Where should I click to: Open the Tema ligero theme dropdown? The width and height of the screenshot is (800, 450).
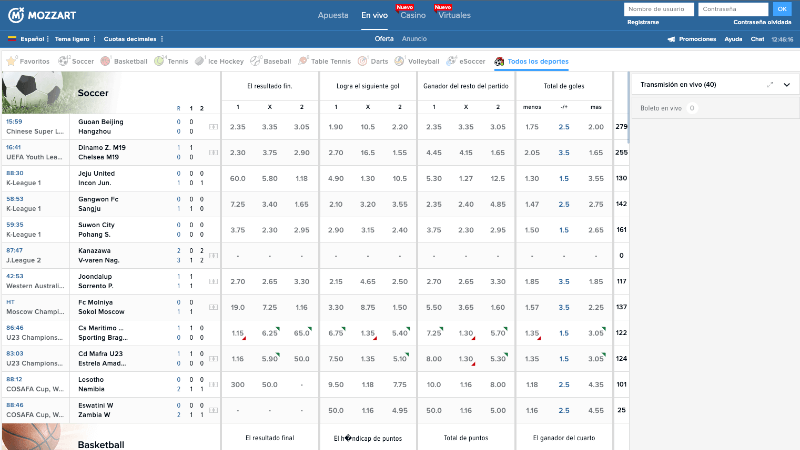point(74,39)
